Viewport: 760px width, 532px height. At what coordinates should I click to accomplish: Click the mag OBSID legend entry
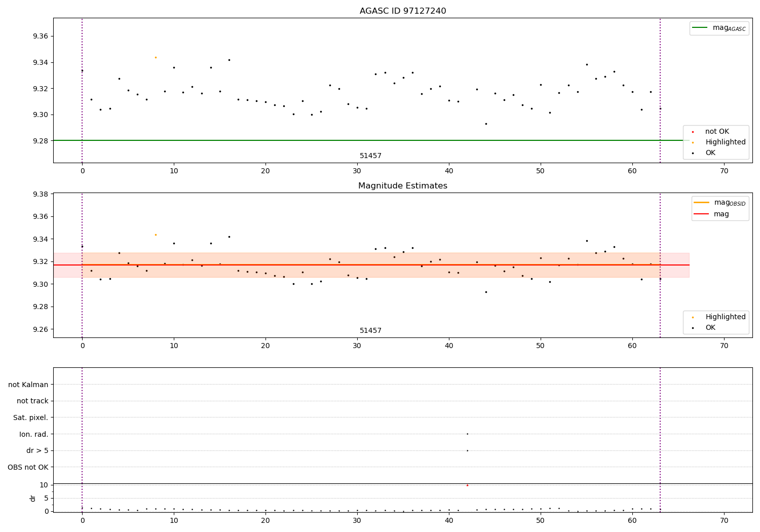point(719,203)
